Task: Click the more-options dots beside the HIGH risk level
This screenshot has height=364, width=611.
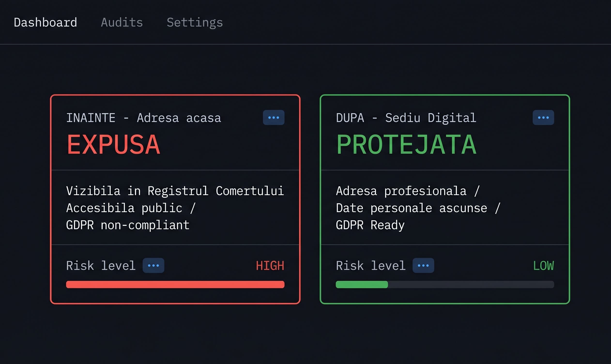Action: pyautogui.click(x=153, y=265)
